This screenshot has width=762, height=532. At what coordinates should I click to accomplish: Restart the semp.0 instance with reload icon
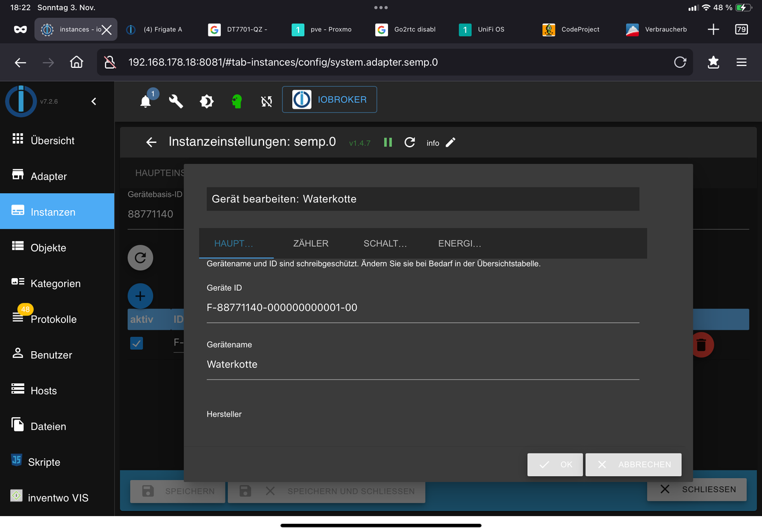[x=410, y=142]
